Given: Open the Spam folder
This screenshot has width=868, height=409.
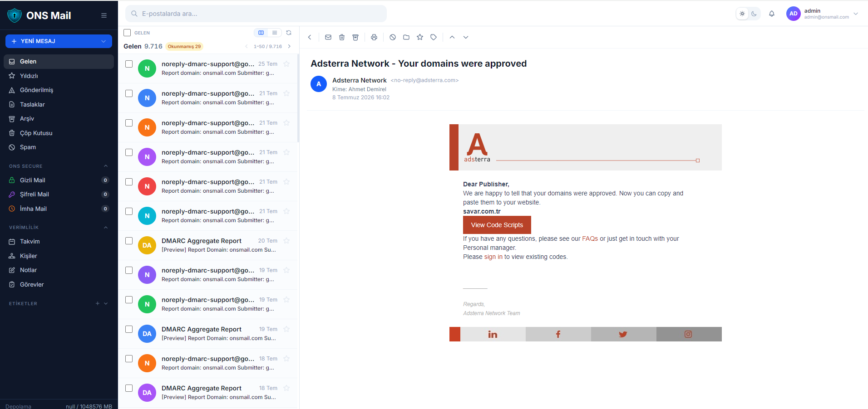Looking at the screenshot, I should click(x=59, y=147).
